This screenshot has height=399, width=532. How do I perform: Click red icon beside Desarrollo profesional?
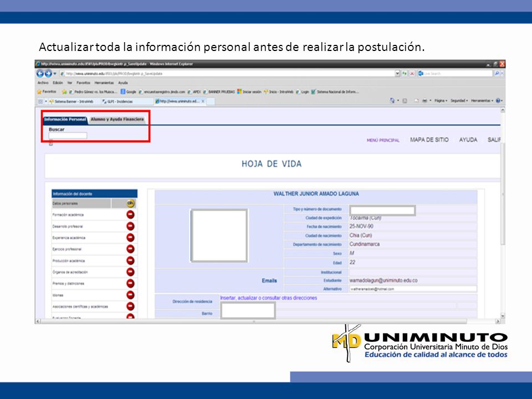130,226
